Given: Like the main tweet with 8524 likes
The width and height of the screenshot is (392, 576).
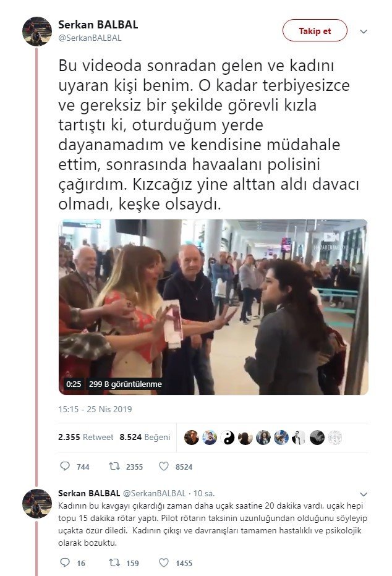Looking at the screenshot, I should click(164, 466).
